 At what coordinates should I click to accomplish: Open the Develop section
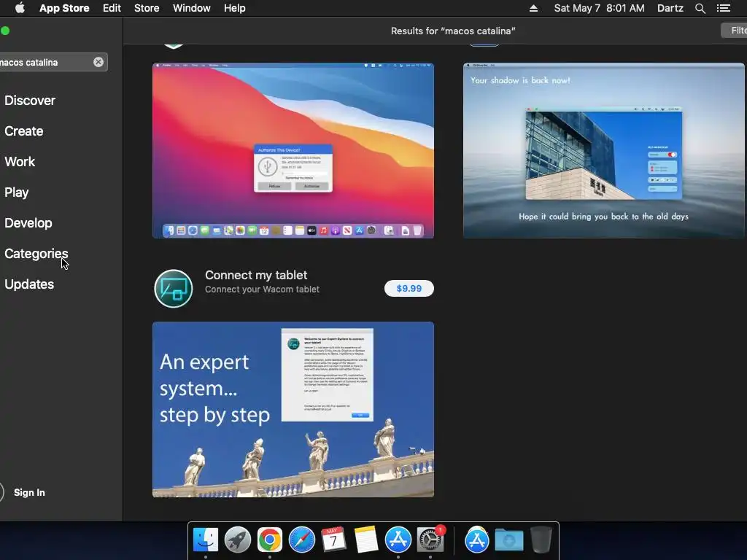[28, 223]
